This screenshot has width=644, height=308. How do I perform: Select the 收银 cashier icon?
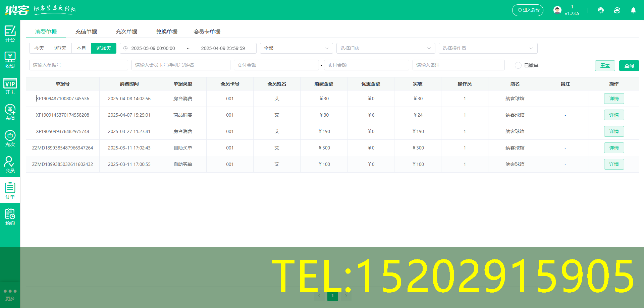click(x=10, y=59)
